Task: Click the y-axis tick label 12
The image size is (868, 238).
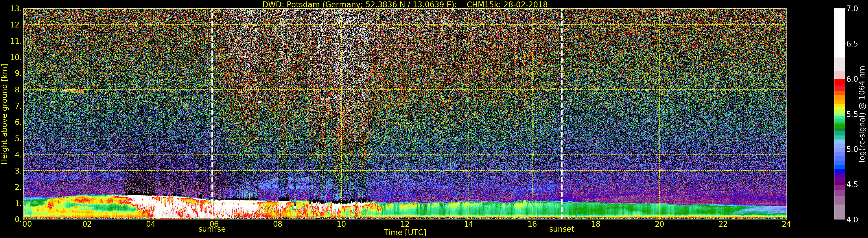Action: [16, 25]
